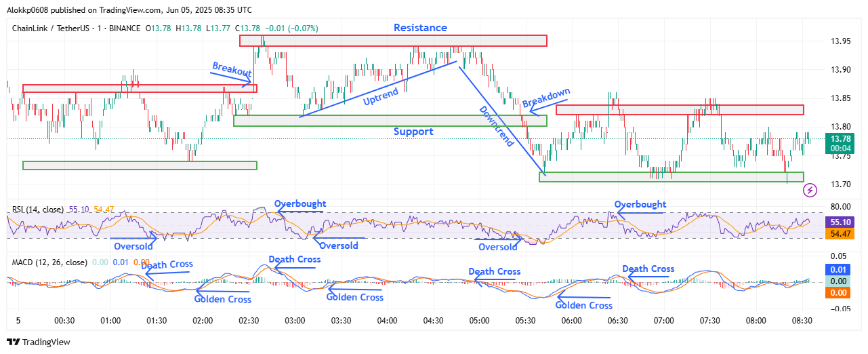Click the orange 0.00 MACD signal axis tag
The width and height of the screenshot is (868, 354).
click(x=839, y=292)
